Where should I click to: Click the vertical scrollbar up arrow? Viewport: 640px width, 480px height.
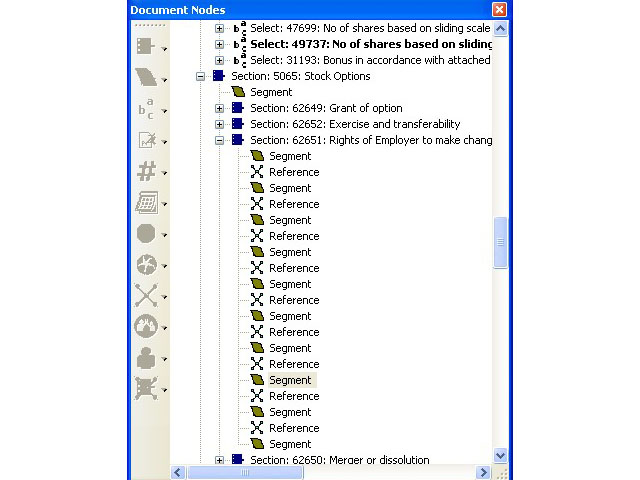500,29
